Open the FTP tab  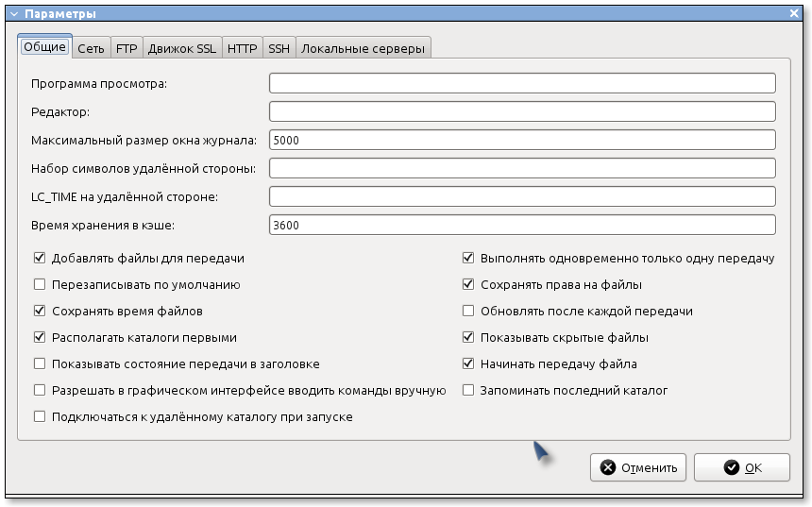pyautogui.click(x=127, y=49)
